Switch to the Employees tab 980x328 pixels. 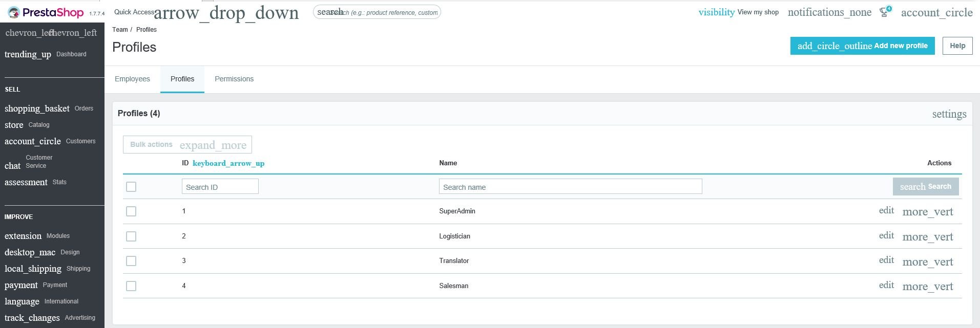132,79
